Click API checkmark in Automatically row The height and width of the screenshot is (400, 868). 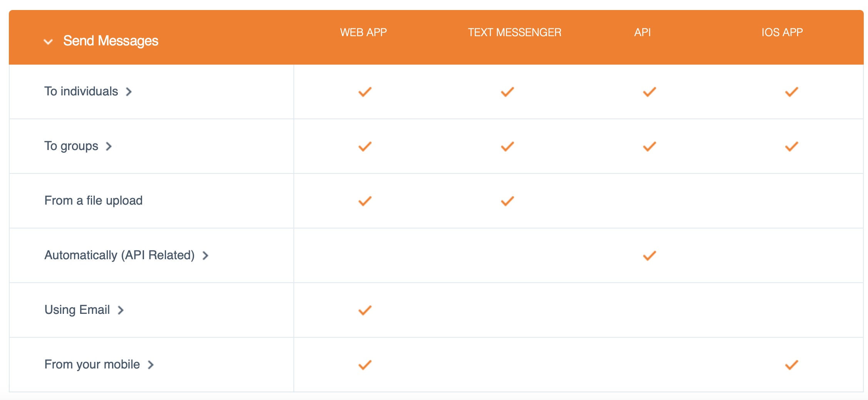point(650,256)
